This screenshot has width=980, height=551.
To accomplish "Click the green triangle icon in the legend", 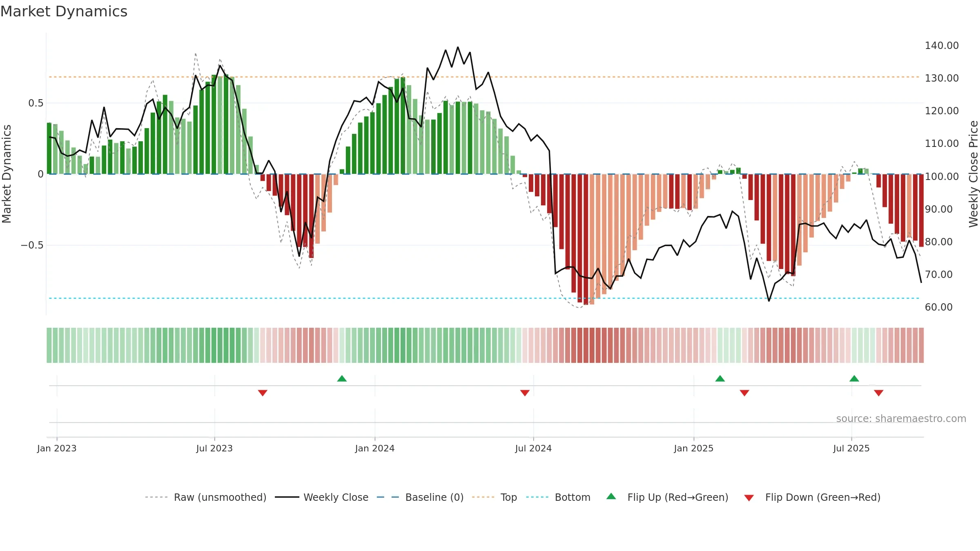I will tap(611, 496).
